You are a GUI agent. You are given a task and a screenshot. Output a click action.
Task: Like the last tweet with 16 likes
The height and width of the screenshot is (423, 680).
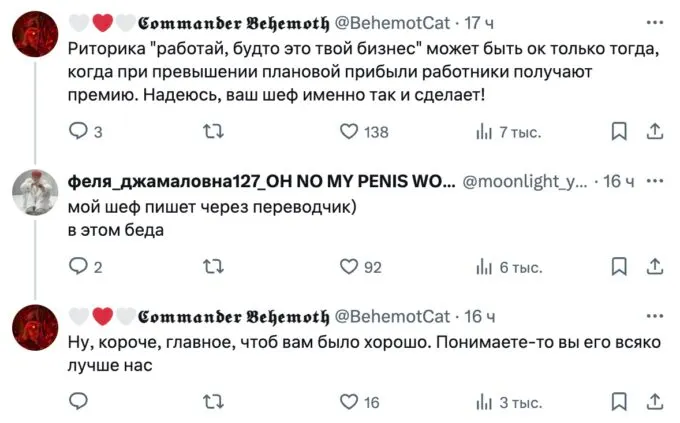click(349, 402)
